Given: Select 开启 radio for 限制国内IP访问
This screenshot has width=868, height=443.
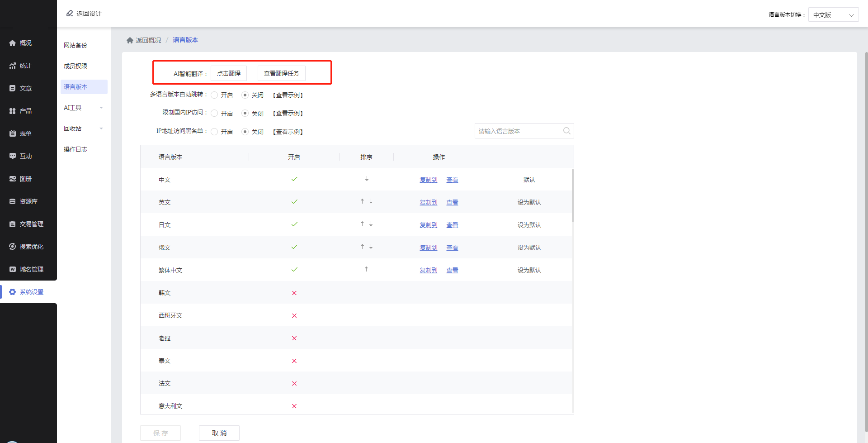Looking at the screenshot, I should tap(215, 113).
